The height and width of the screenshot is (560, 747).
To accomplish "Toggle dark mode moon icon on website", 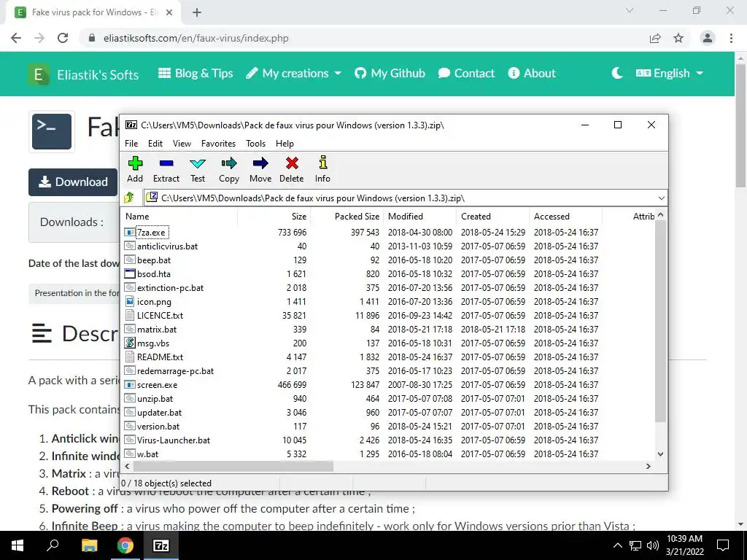I will (617, 73).
